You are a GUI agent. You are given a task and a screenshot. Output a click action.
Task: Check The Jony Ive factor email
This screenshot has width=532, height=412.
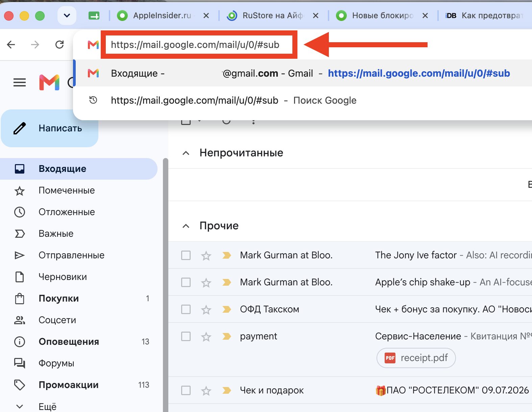point(186,255)
